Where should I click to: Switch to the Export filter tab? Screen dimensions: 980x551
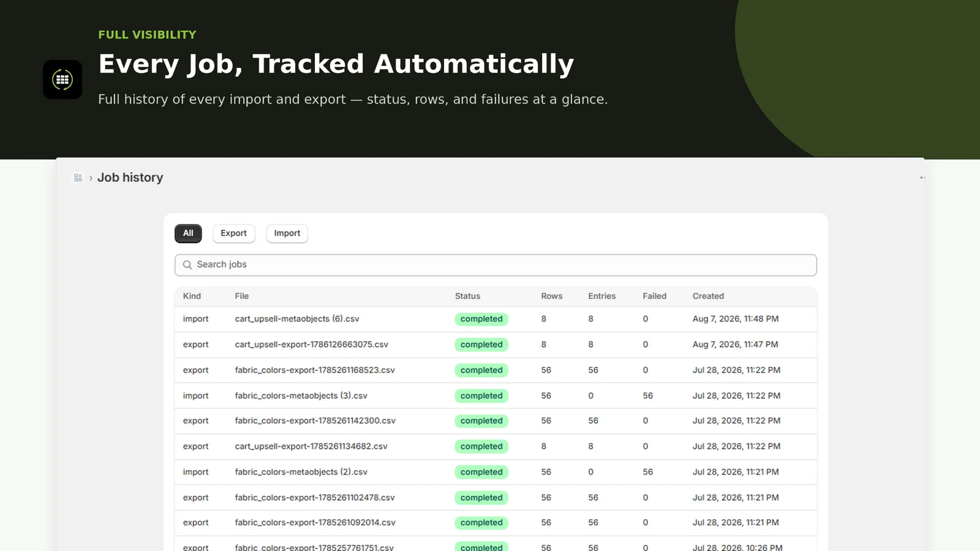[233, 233]
